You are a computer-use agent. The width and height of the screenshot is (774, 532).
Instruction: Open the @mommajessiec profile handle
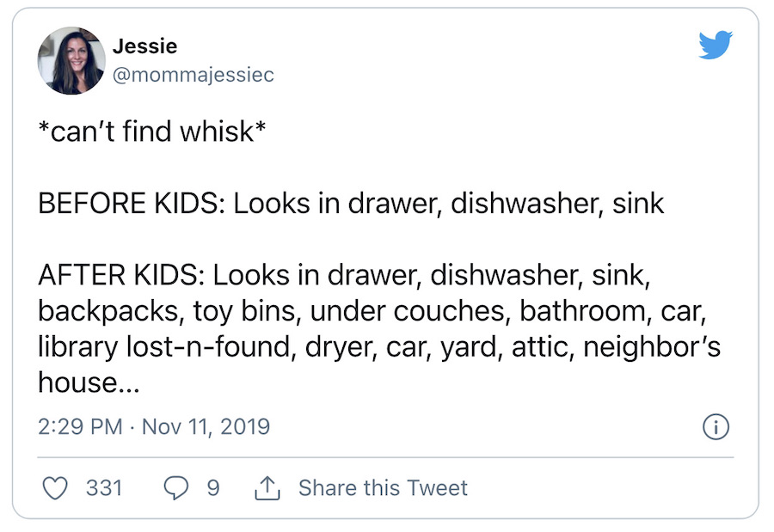pyautogui.click(x=193, y=74)
